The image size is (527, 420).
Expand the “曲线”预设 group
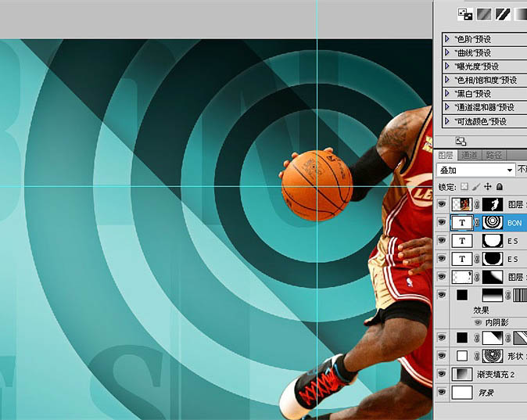(447, 52)
